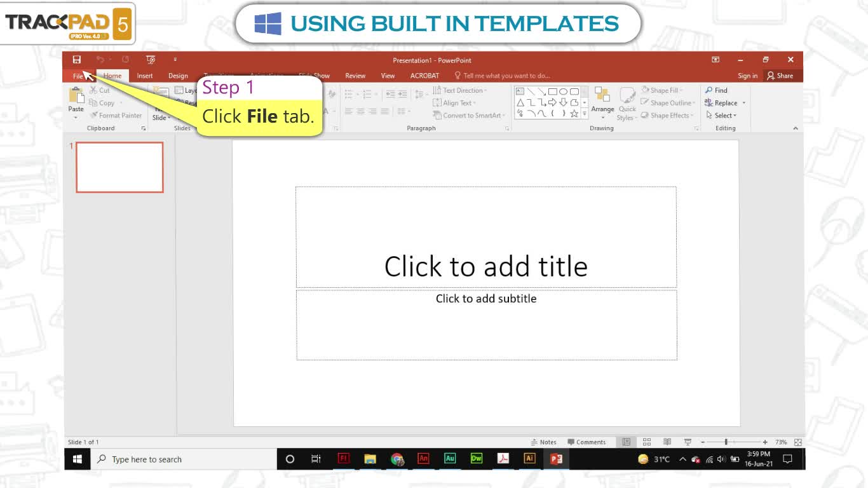The image size is (868, 488).
Task: Select the Rectangle shape in gallery
Action: pyautogui.click(x=552, y=91)
